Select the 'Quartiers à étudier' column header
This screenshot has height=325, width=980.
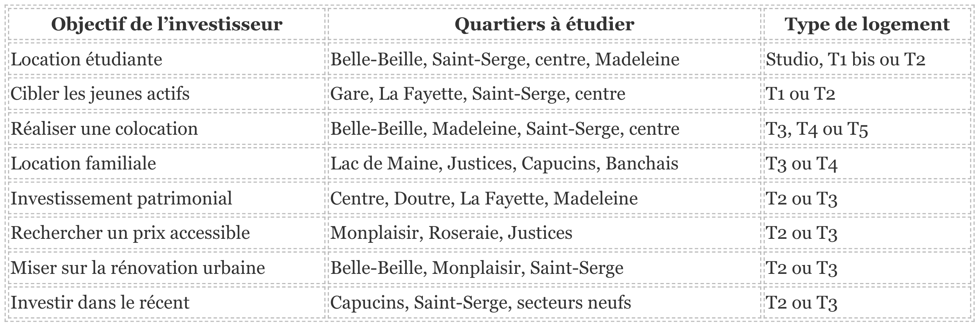(x=544, y=24)
